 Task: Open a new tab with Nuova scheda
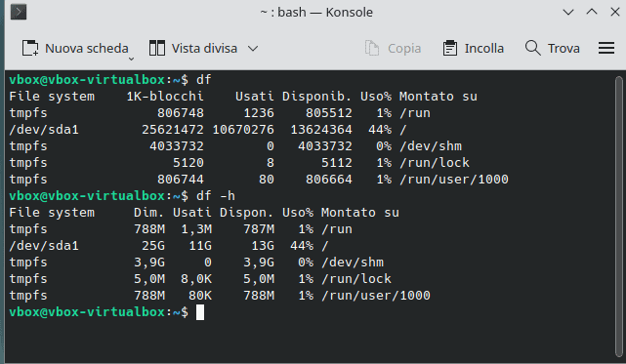75,48
